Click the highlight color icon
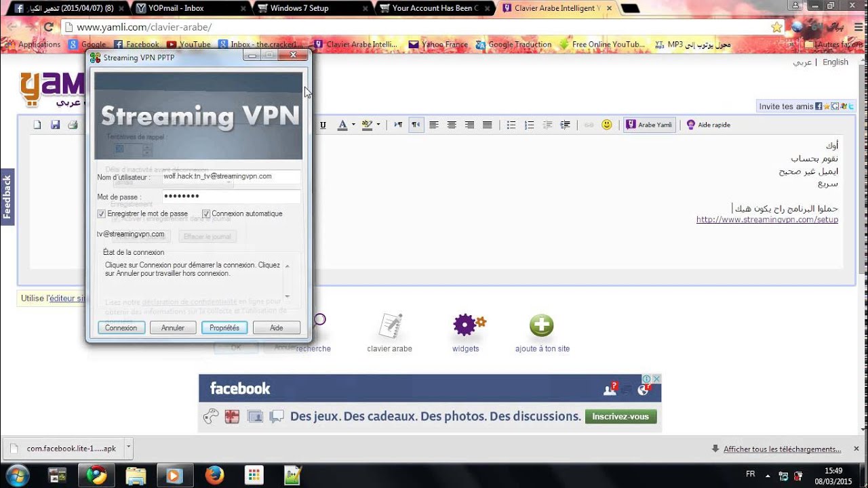868x488 pixels. click(367, 125)
